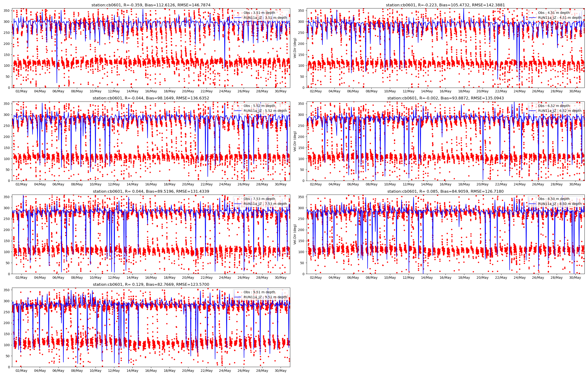Click the title with RMSE=123.5700

tap(151, 284)
